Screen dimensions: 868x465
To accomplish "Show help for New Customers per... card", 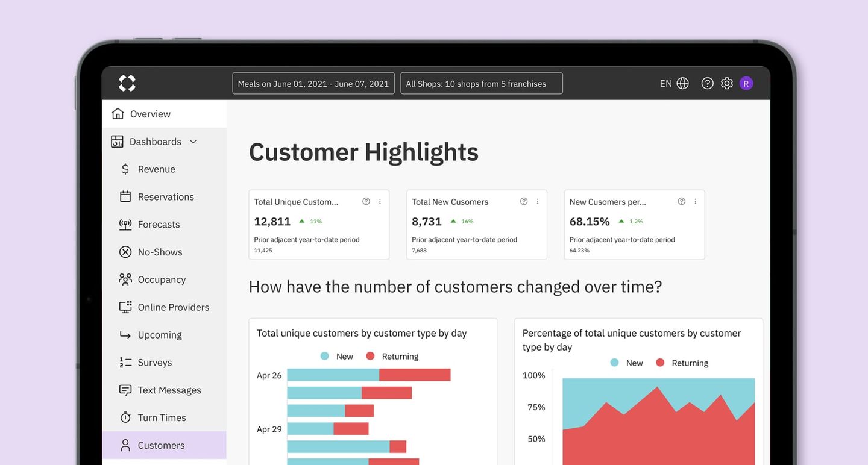I will click(x=682, y=201).
